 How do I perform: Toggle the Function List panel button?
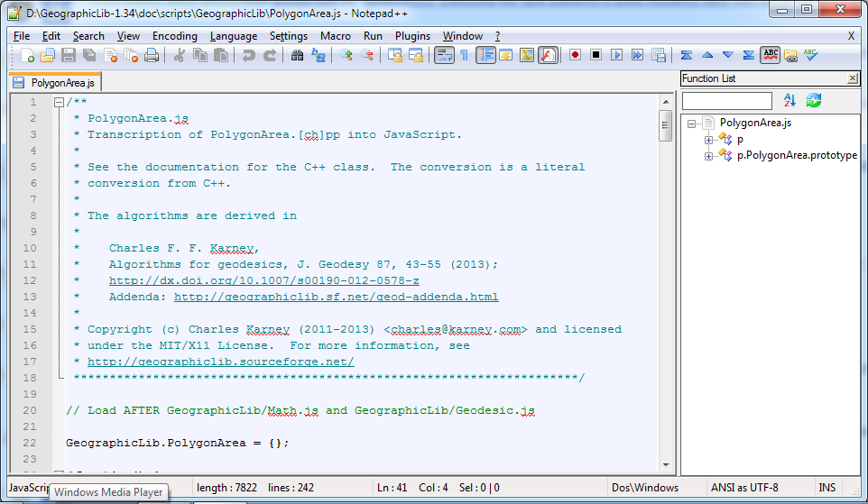coord(548,55)
